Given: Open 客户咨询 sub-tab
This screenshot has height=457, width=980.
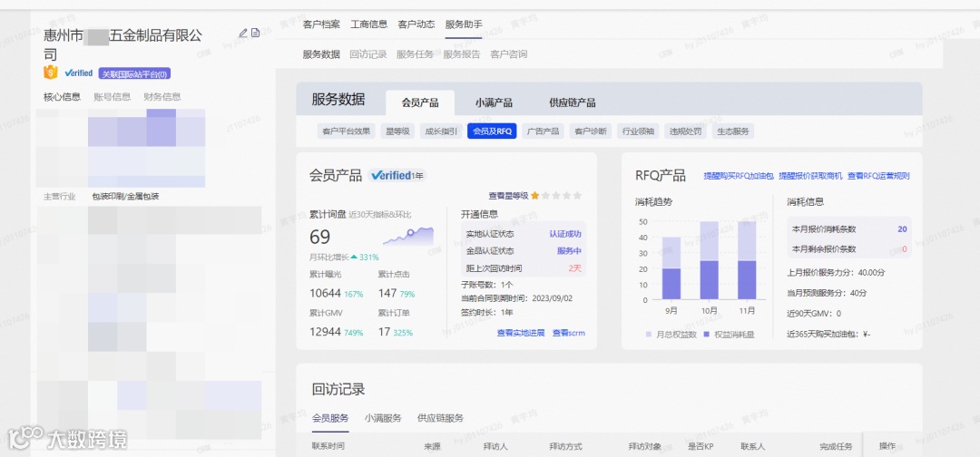Looking at the screenshot, I should tap(509, 54).
